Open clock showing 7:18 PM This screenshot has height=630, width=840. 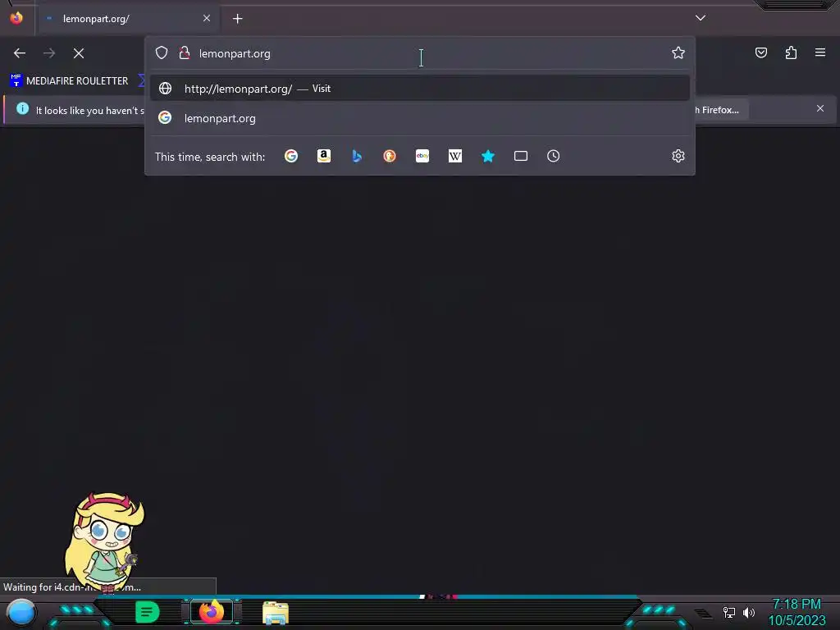pos(797,612)
